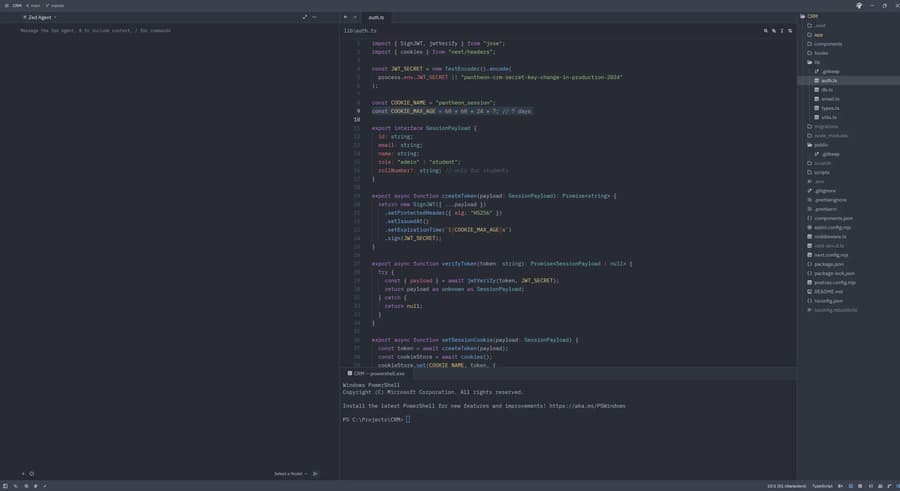Image resolution: width=900 pixels, height=491 pixels.
Task: Click line number 10 in gutter
Action: click(356, 119)
